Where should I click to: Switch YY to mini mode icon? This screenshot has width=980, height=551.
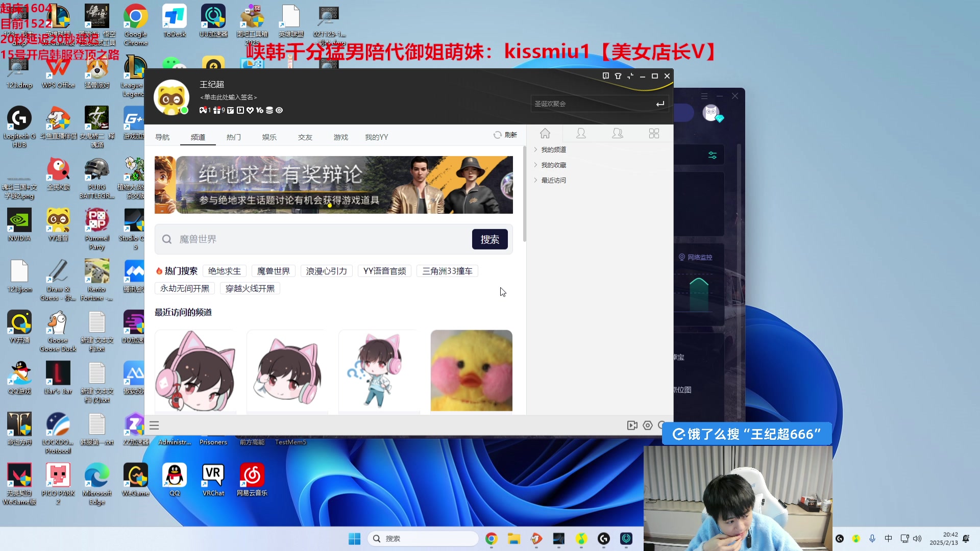tap(630, 76)
